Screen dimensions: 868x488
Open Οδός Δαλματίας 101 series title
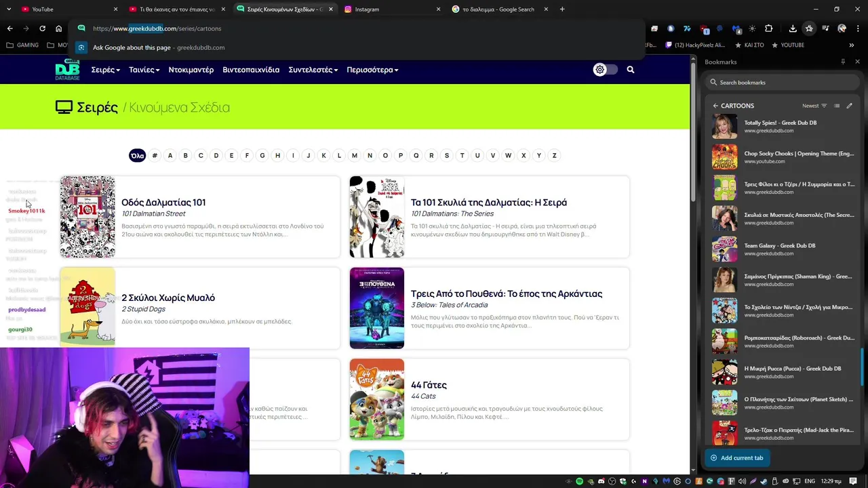pos(163,202)
